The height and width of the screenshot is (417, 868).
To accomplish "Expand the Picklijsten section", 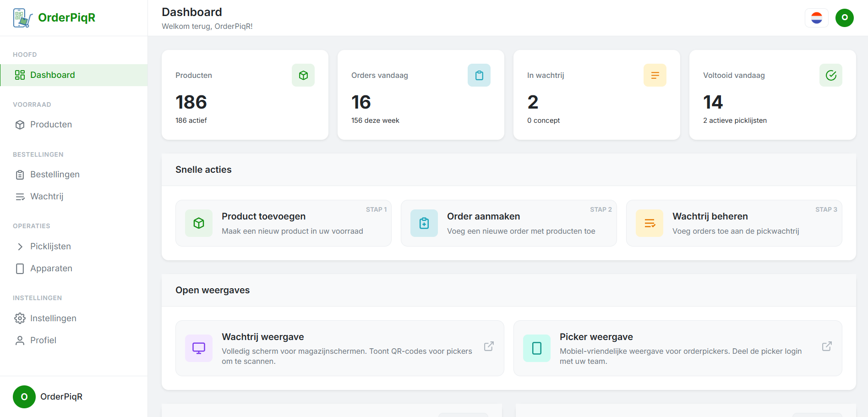I will pos(20,246).
